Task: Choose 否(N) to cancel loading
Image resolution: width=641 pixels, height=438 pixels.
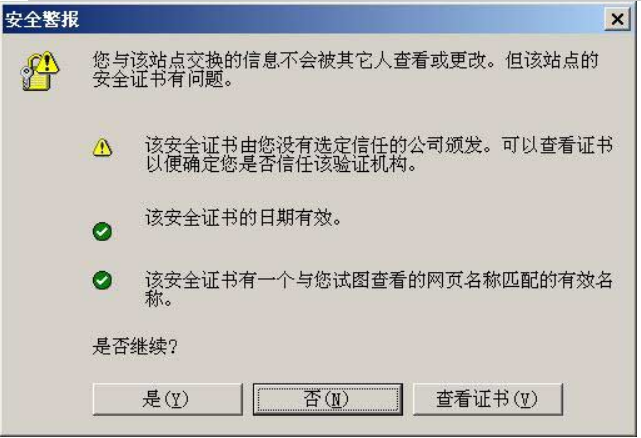Action: click(328, 399)
